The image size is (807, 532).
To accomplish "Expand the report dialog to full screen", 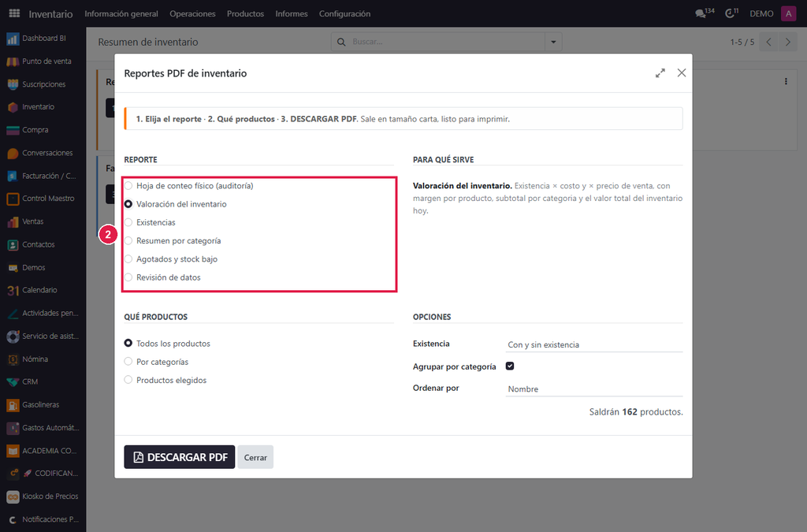I will click(660, 73).
